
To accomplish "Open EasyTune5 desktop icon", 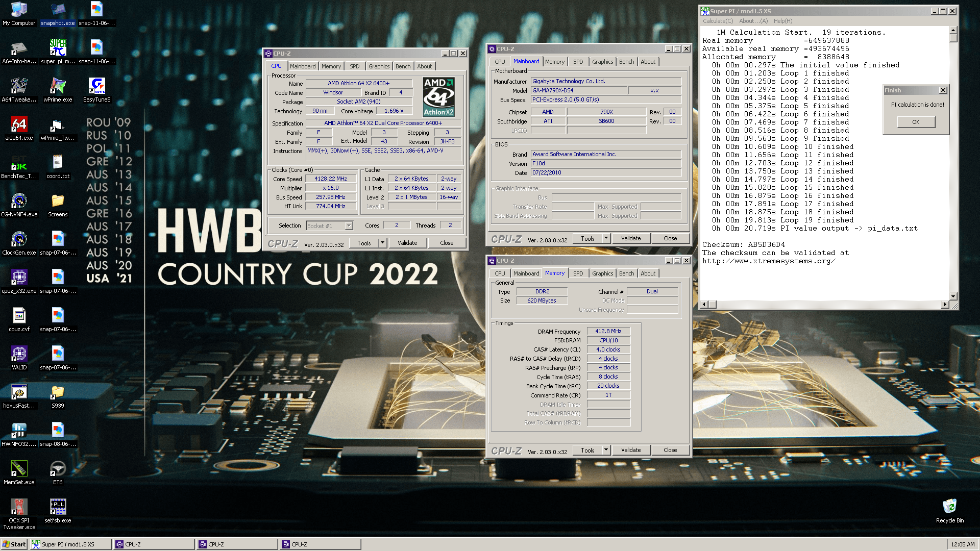I will pyautogui.click(x=96, y=90).
